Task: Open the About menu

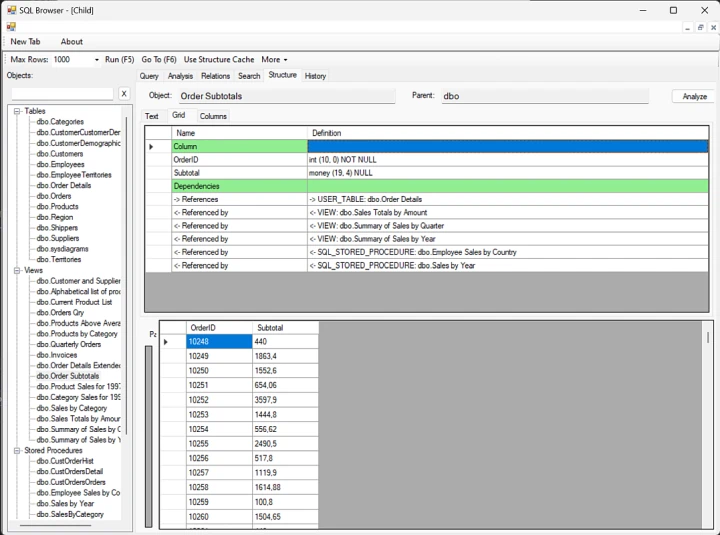Action: [x=72, y=42]
